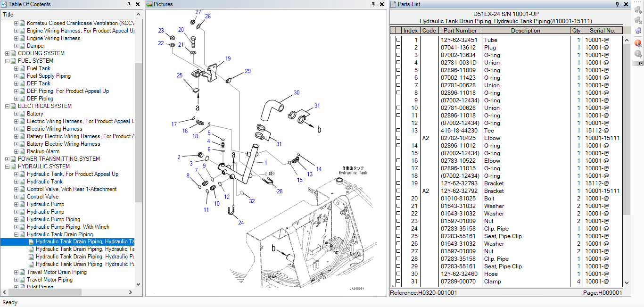Tick the checkbox for part 01597-01009 Nut, index 23
This screenshot has height=307, width=644.
coord(398,221)
